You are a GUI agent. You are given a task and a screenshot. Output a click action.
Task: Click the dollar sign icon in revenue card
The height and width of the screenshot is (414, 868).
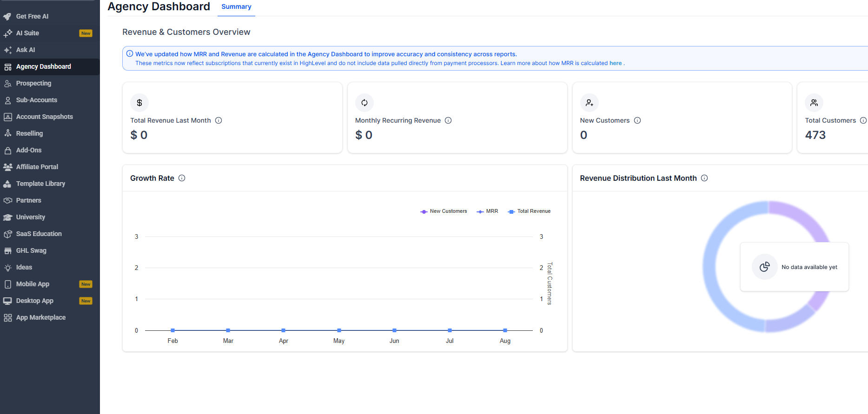pos(139,103)
